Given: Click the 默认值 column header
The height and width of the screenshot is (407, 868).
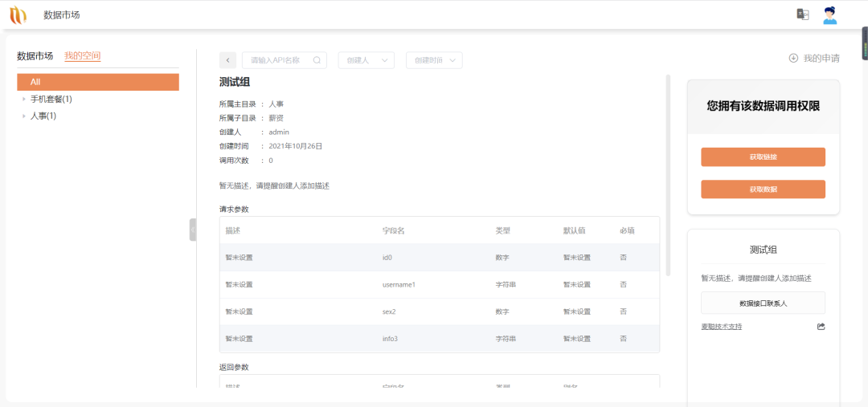Looking at the screenshot, I should pyautogui.click(x=575, y=230).
